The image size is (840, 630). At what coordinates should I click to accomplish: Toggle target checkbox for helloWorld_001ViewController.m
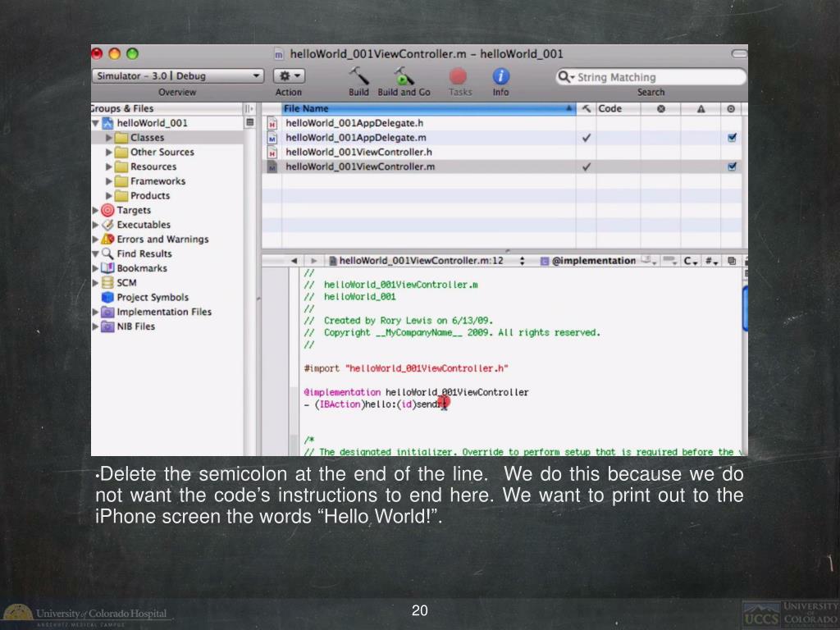732,167
